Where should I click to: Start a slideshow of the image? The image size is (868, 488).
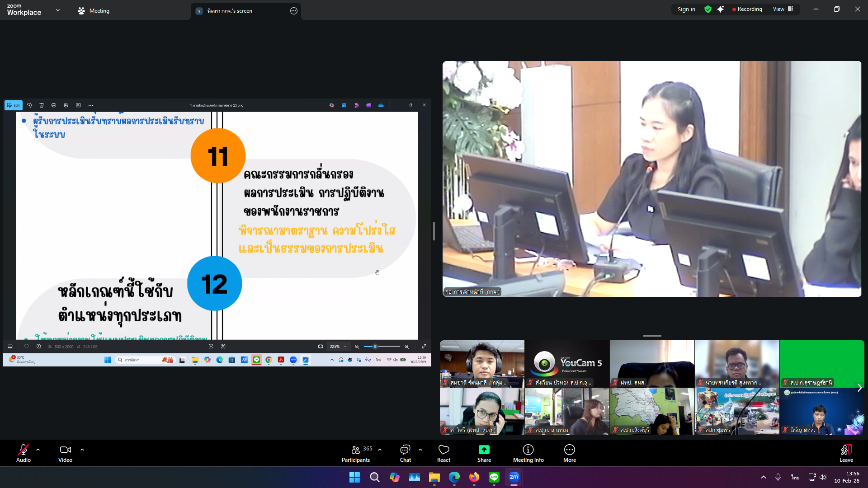pyautogui.click(x=78, y=105)
